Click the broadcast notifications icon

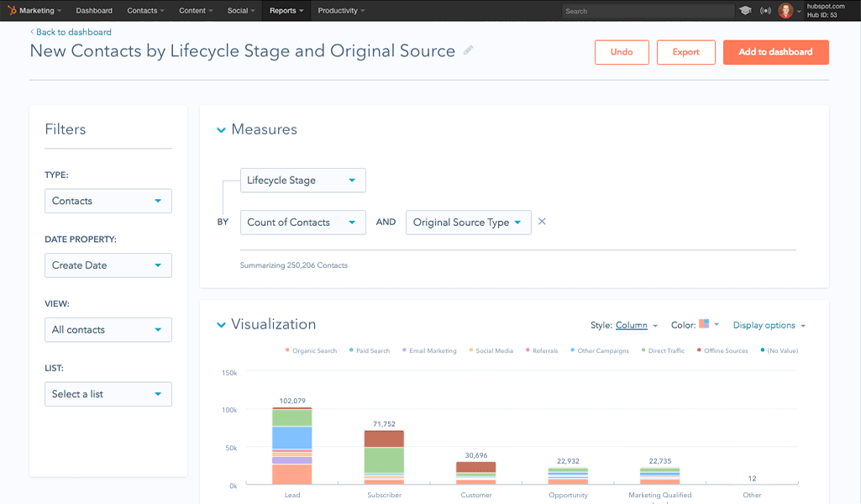765,11
